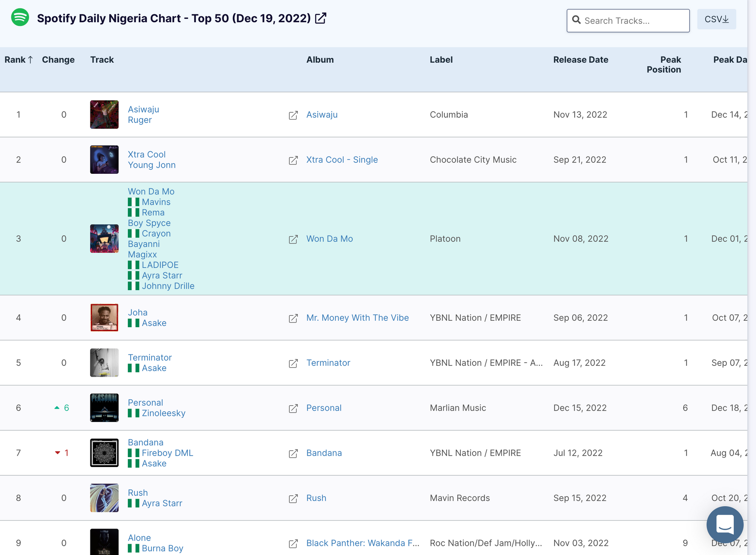Open the Won Da Mo track link
The width and height of the screenshot is (756, 555).
[151, 192]
